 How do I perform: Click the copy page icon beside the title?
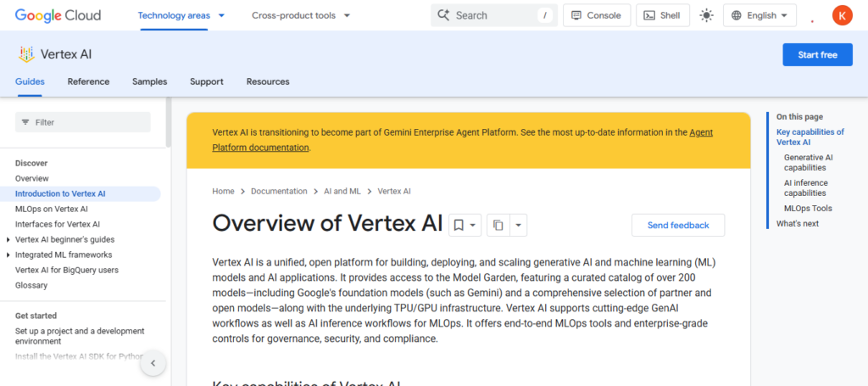pyautogui.click(x=498, y=226)
